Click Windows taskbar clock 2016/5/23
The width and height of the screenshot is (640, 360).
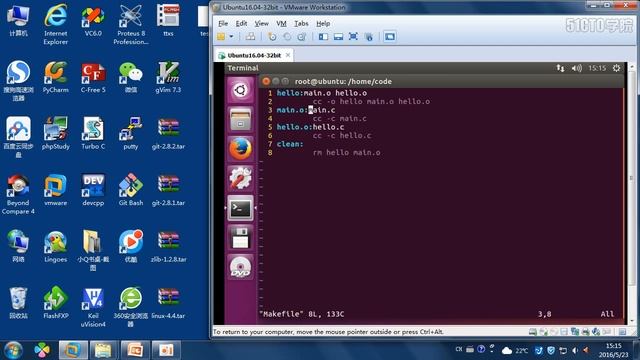[614, 350]
